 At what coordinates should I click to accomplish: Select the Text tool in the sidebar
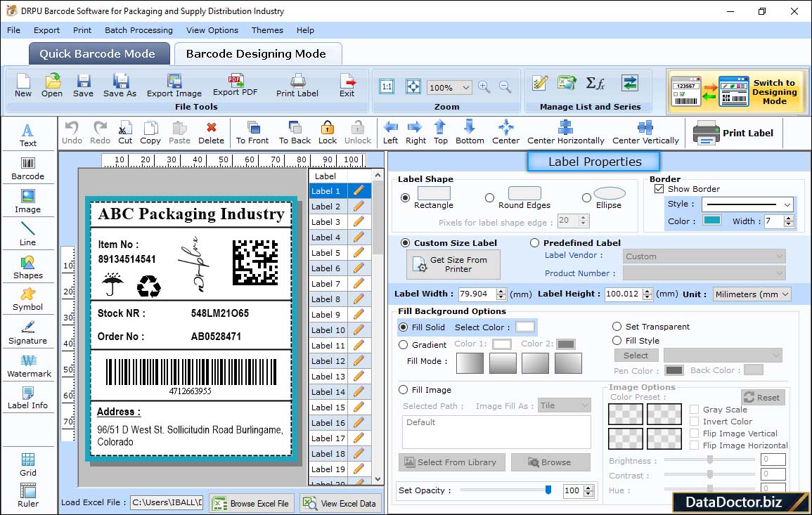pos(28,136)
